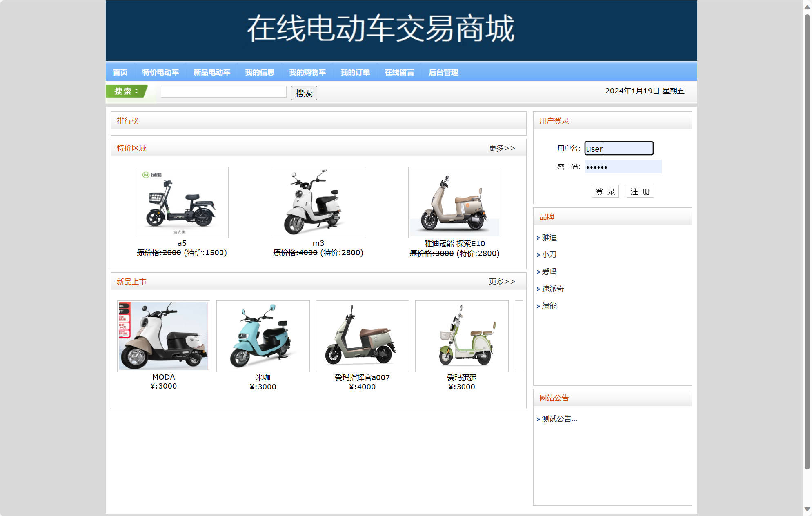Click the 登 录 login button
The image size is (812, 516).
click(x=605, y=191)
